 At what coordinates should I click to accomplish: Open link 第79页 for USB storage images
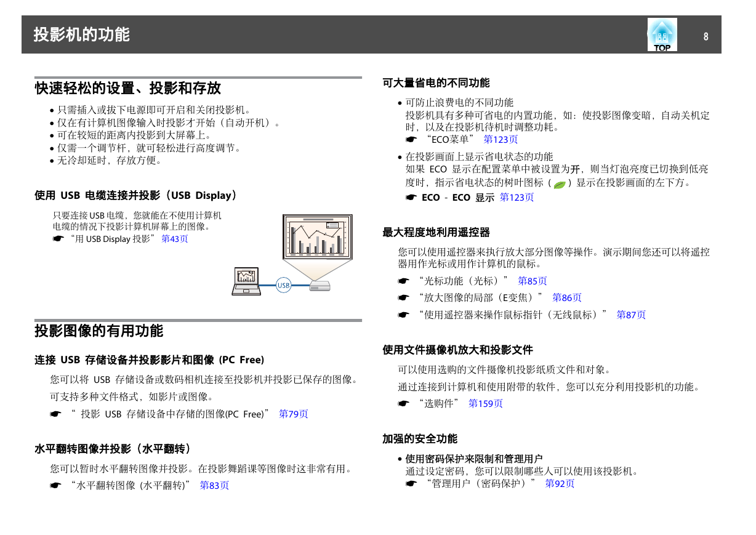pyautogui.click(x=294, y=414)
